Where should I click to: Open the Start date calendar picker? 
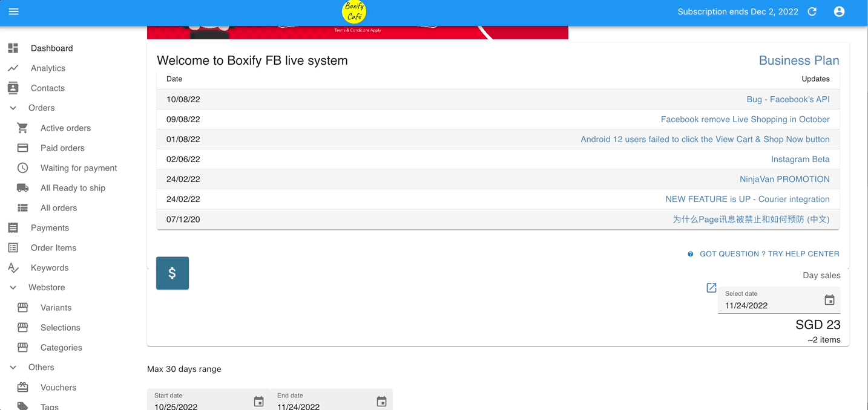tap(259, 402)
